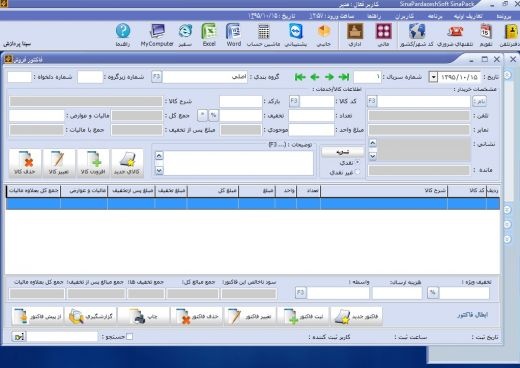
Task: Open the date picker dropdown arrow
Action: [433, 77]
